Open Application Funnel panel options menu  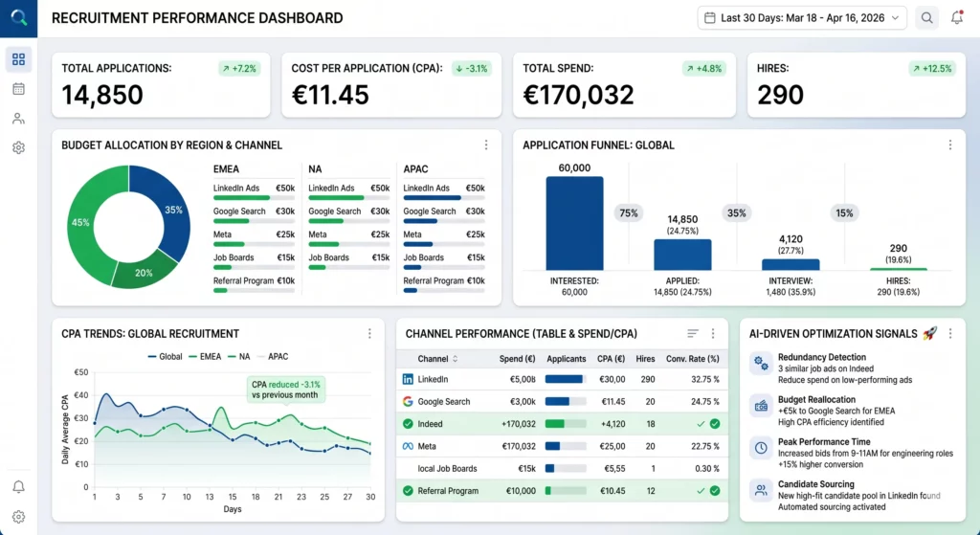(949, 145)
